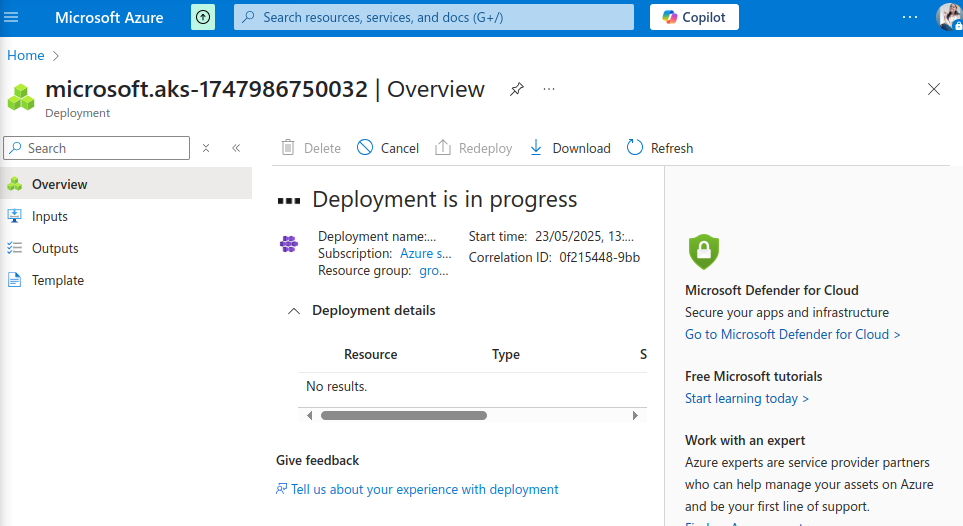Click the upgrade arrow icon in header

203,17
